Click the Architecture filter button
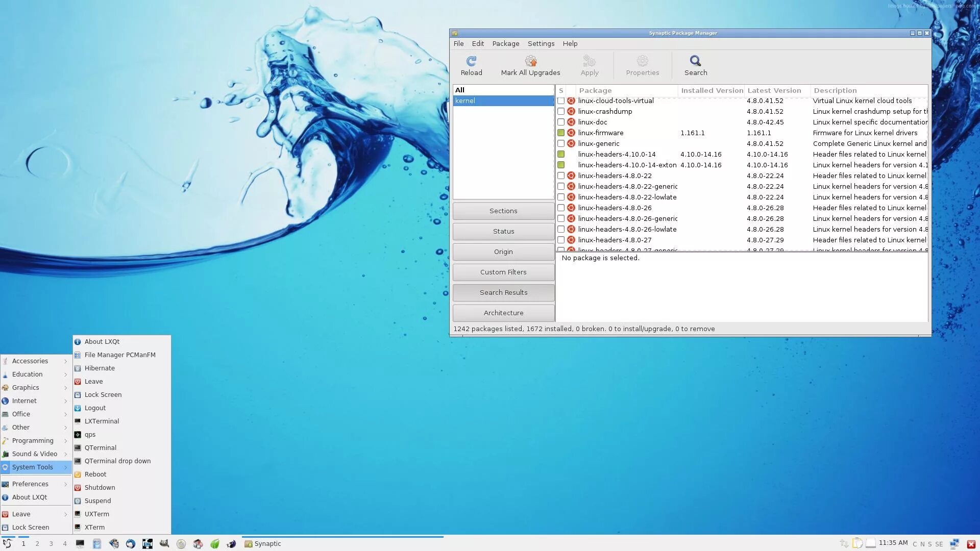 click(503, 313)
